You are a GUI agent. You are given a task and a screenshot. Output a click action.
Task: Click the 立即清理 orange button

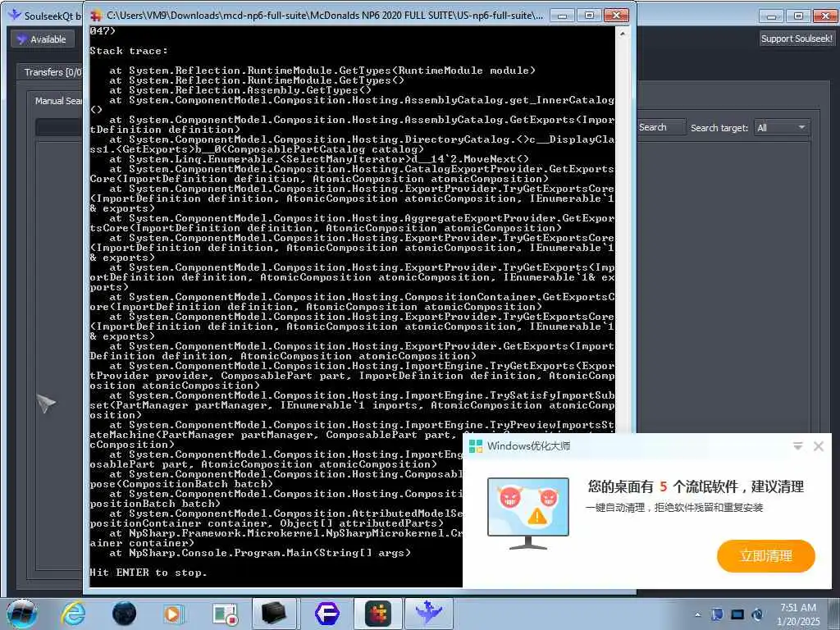coord(765,556)
